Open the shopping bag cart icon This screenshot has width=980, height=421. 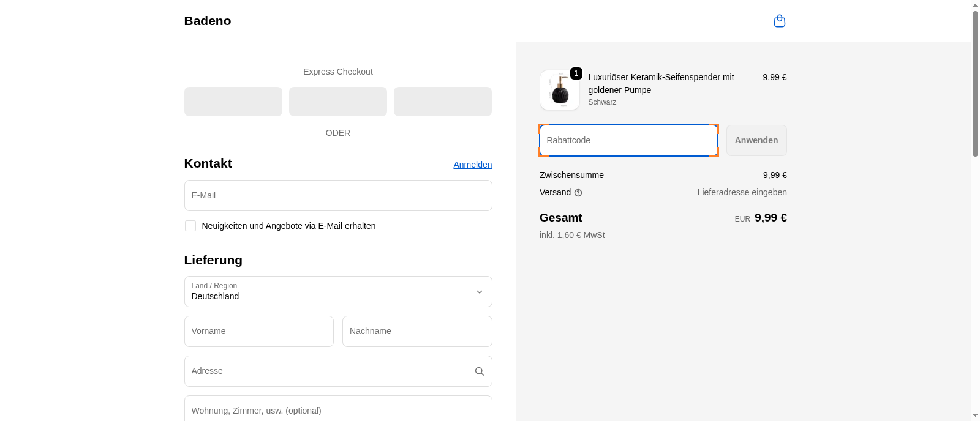779,21
